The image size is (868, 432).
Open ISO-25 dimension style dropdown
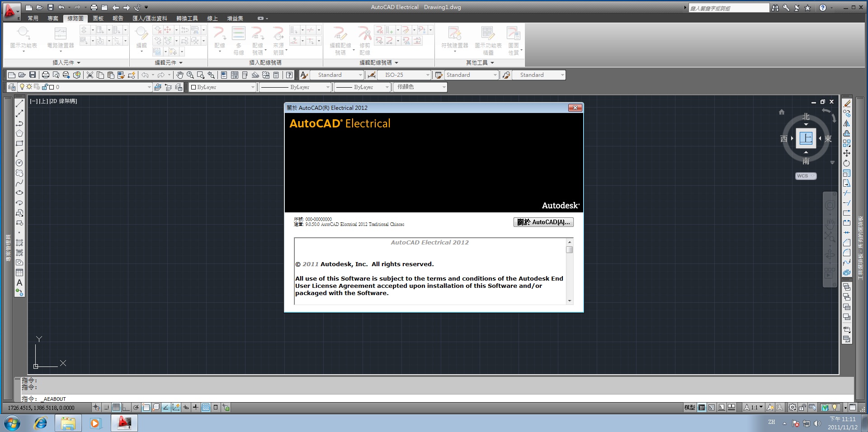(428, 75)
